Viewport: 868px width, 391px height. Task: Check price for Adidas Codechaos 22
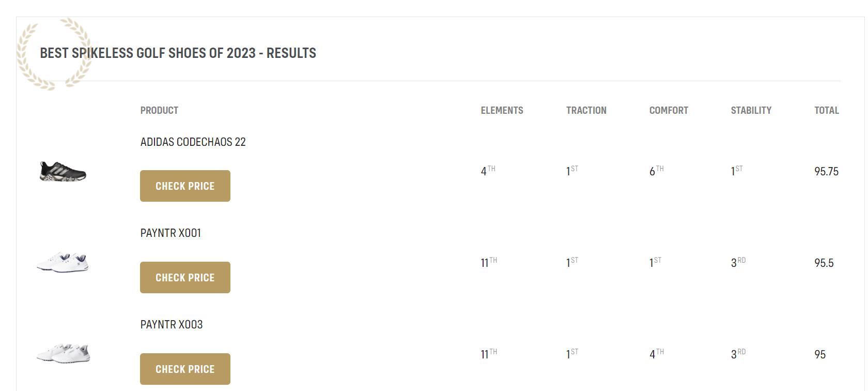[185, 186]
